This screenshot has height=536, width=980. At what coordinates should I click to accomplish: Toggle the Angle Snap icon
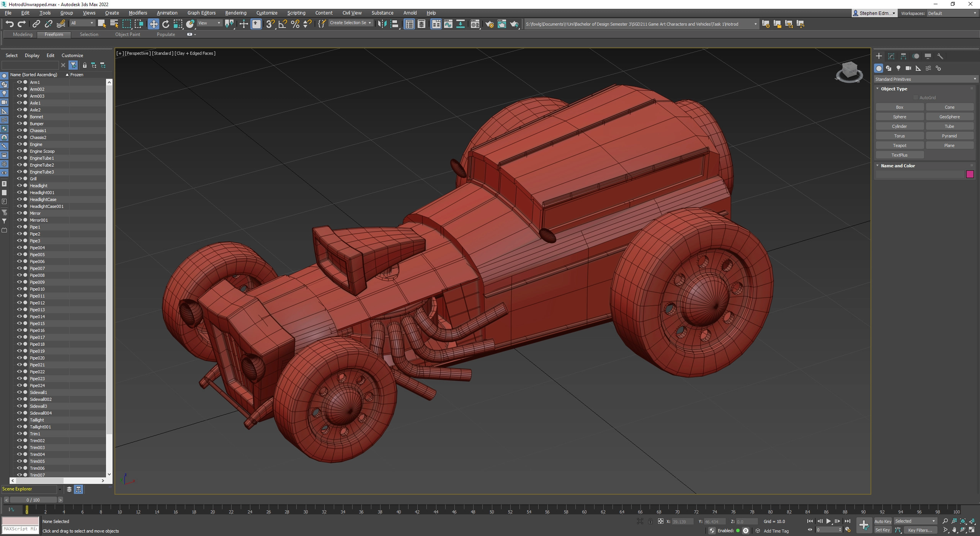tap(283, 24)
